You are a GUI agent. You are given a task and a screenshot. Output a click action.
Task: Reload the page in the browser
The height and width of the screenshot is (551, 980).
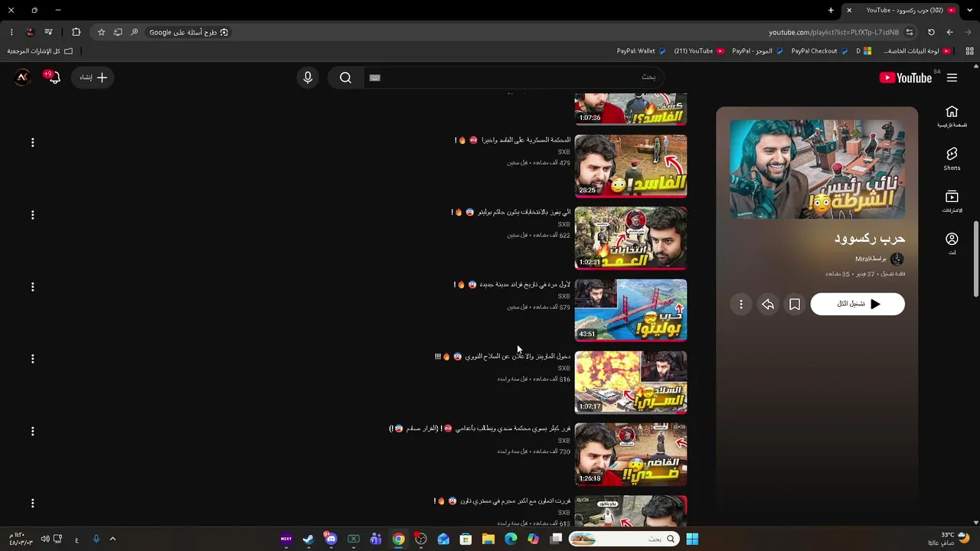coord(931,32)
